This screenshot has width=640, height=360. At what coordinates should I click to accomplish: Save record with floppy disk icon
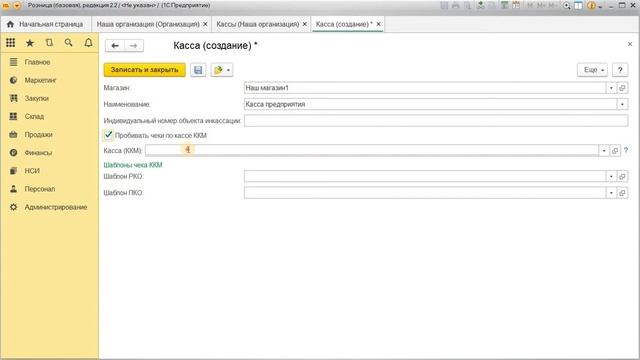198,70
